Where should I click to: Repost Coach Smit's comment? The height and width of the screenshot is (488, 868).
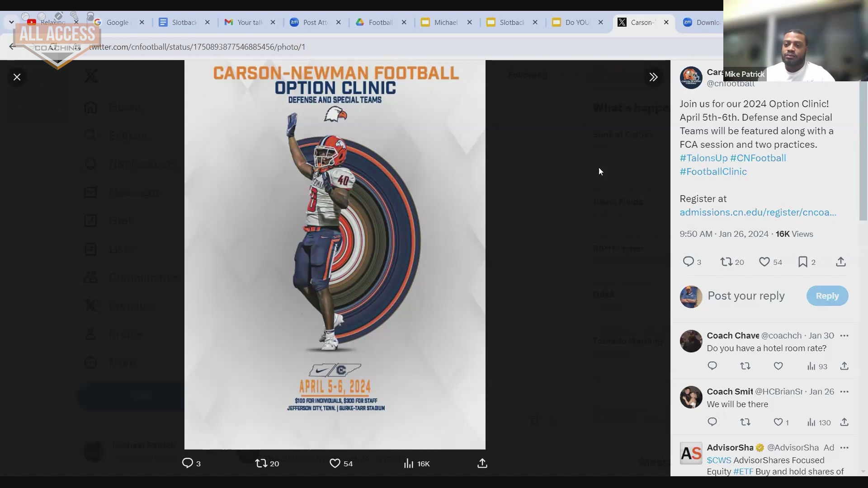click(x=745, y=422)
